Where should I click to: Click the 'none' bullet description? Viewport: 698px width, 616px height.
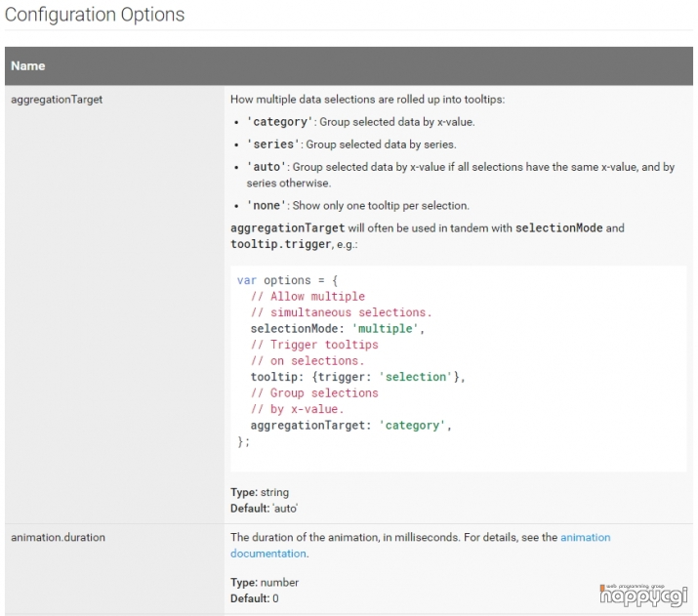pyautogui.click(x=358, y=206)
